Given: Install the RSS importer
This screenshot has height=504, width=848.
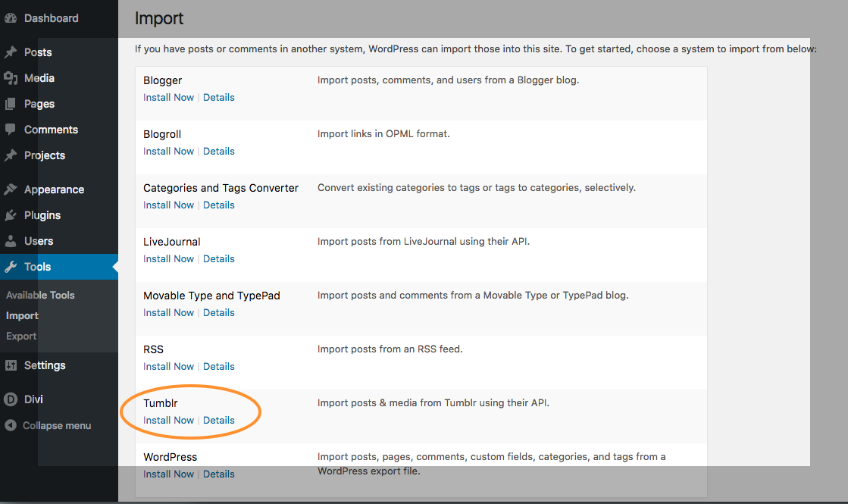Looking at the screenshot, I should point(168,366).
